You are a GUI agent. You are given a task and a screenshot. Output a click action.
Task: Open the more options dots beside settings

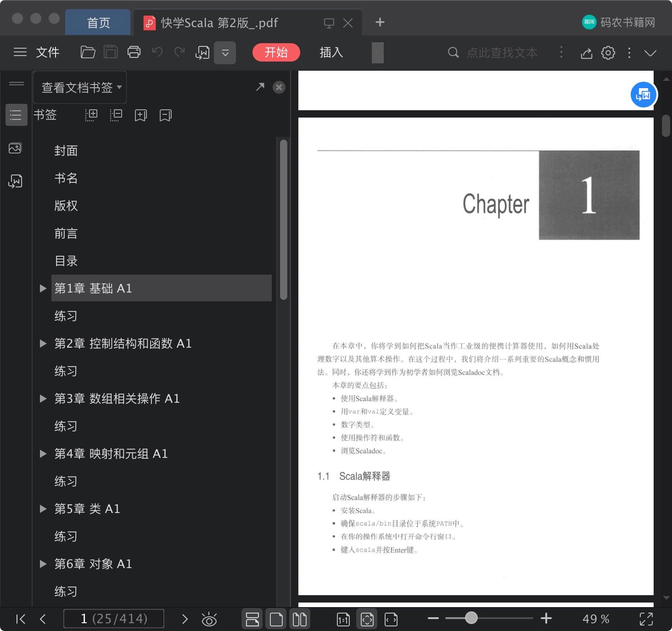(x=629, y=53)
